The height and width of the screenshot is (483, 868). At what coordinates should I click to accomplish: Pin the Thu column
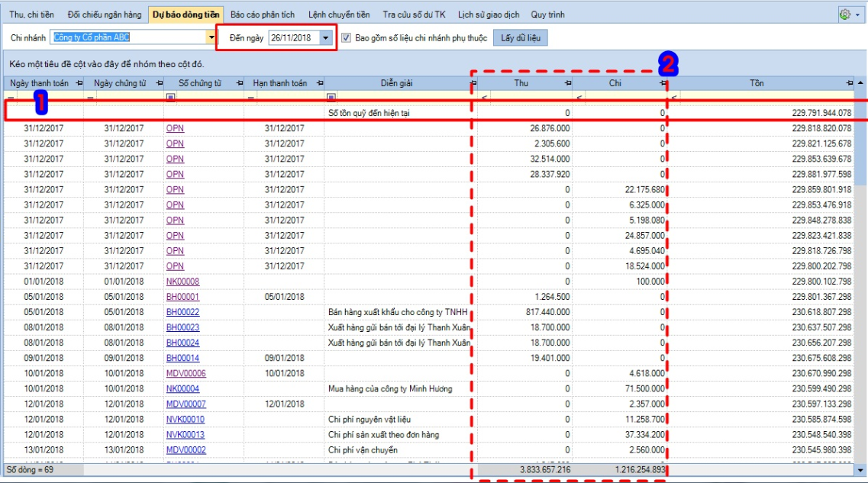[x=568, y=83]
